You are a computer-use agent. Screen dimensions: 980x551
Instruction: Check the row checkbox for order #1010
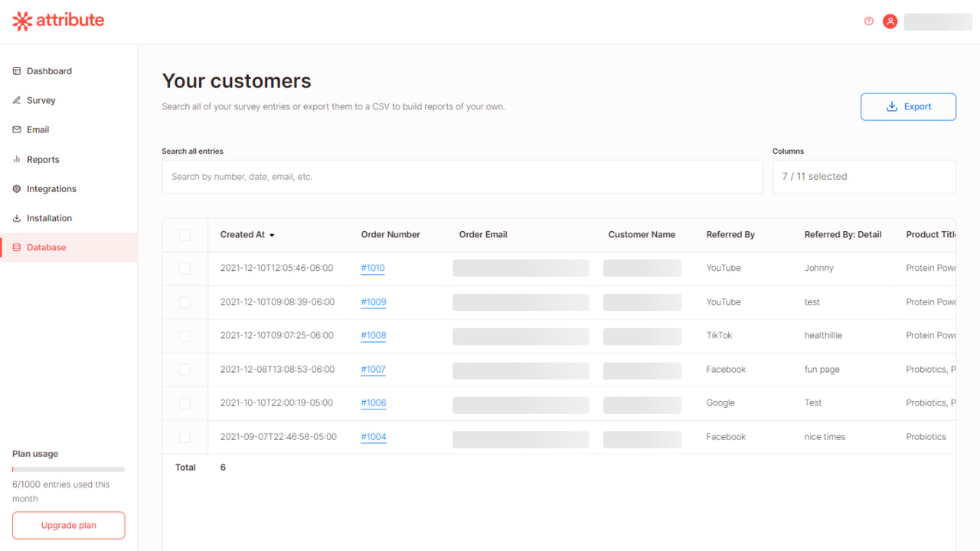tap(185, 268)
